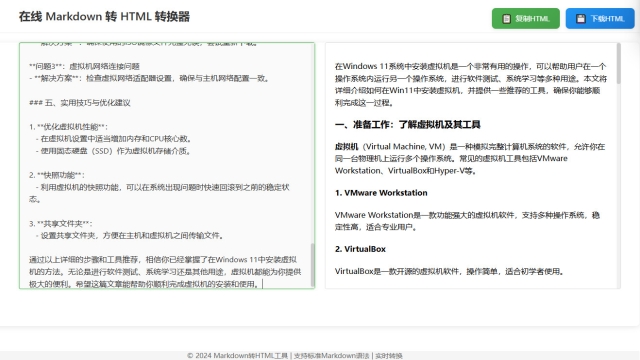This screenshot has height=360, width=640.
Task: Click the heading 一、准备工作：了解虚拟机及其工具 in preview
Action: (x=407, y=124)
